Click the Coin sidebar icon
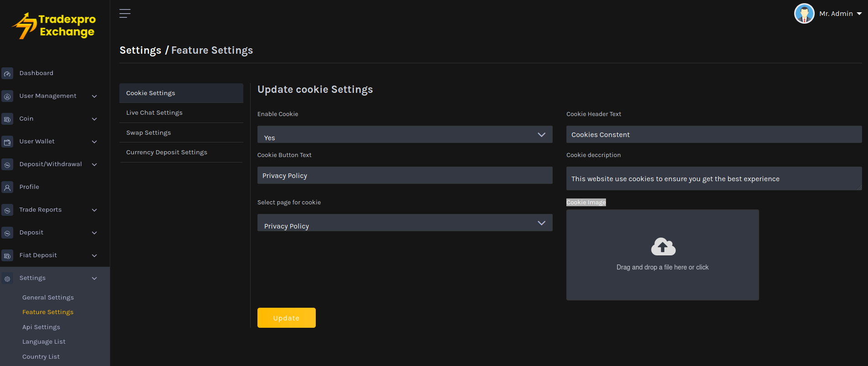Viewport: 868px width, 366px height. 7,119
